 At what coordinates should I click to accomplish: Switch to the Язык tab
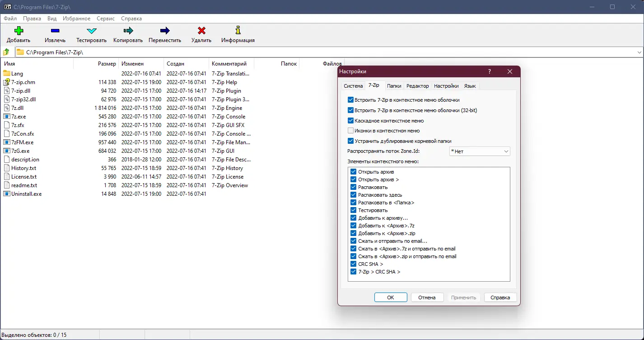(470, 86)
